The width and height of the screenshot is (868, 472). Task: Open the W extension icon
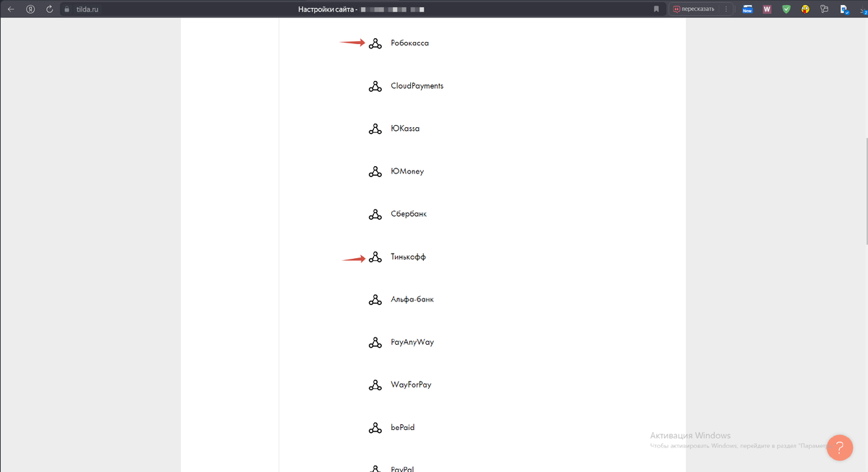click(767, 9)
